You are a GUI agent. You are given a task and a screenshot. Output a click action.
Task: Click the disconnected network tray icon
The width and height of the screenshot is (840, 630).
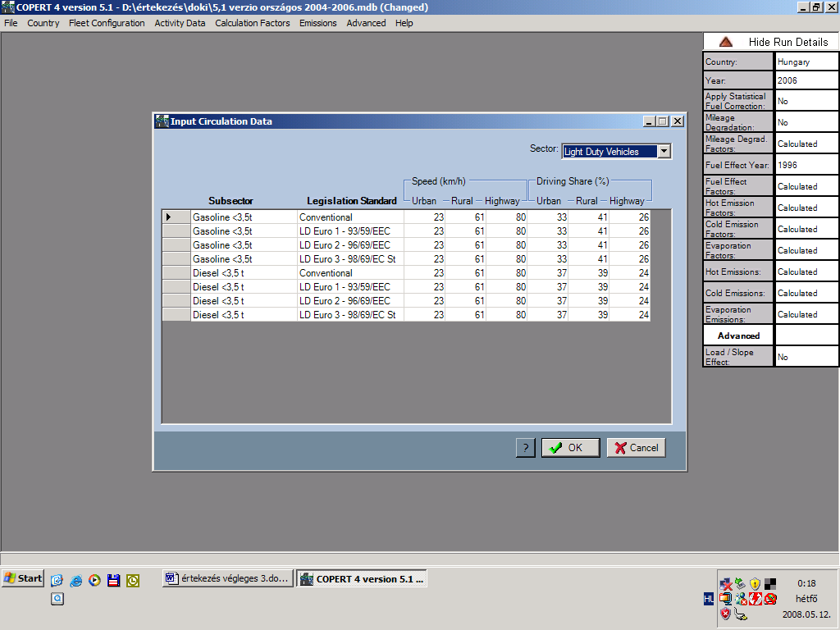[726, 584]
